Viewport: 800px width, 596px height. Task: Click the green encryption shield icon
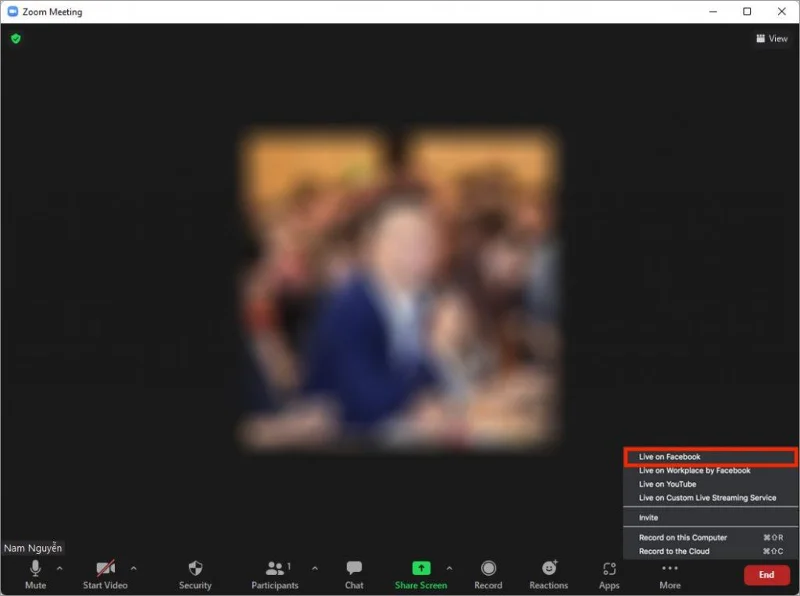(16, 38)
